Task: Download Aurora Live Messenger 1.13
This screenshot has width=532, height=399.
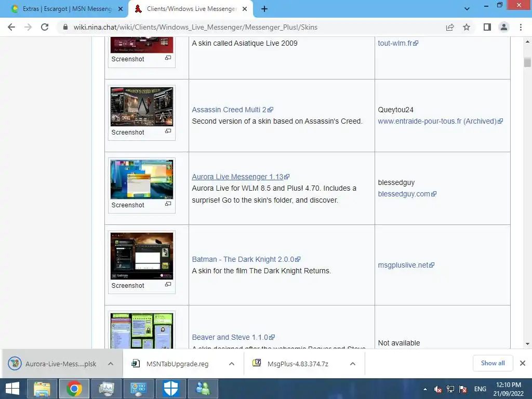Action: tap(241, 177)
